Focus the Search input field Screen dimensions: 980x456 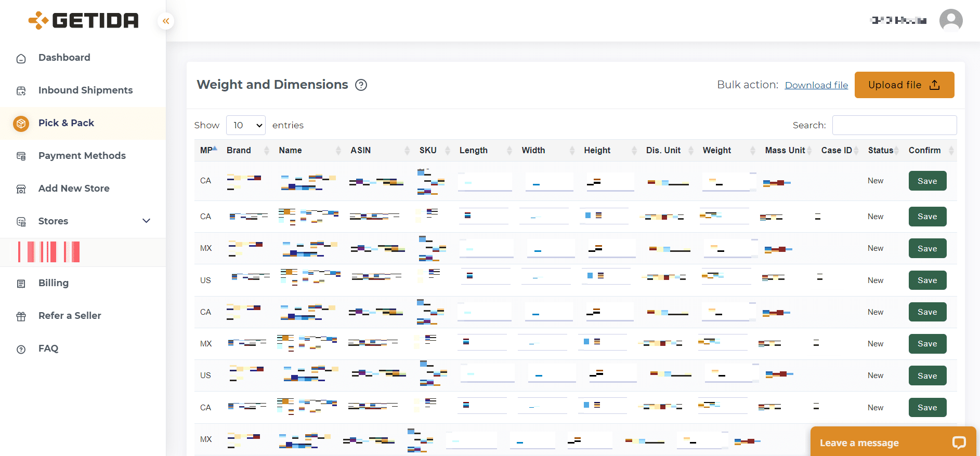click(894, 125)
